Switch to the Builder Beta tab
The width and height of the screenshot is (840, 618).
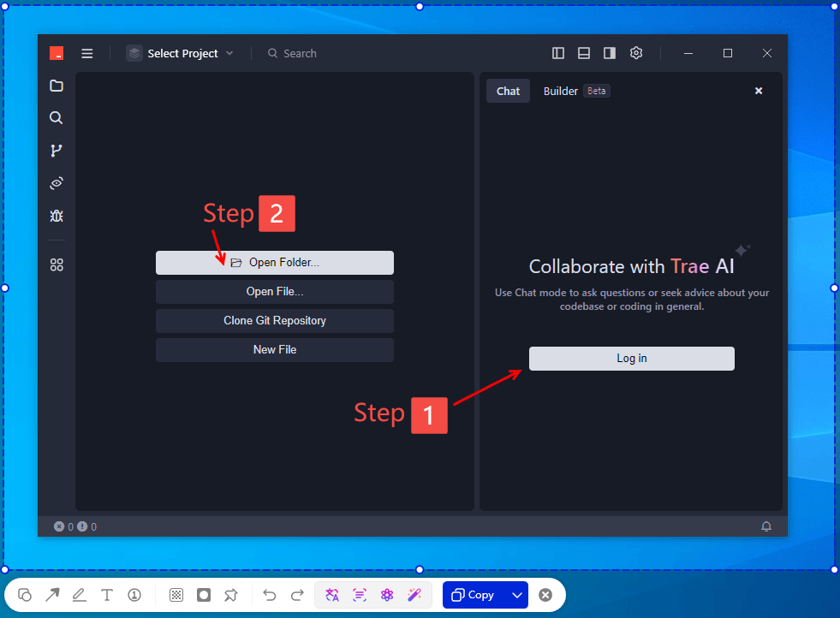576,91
